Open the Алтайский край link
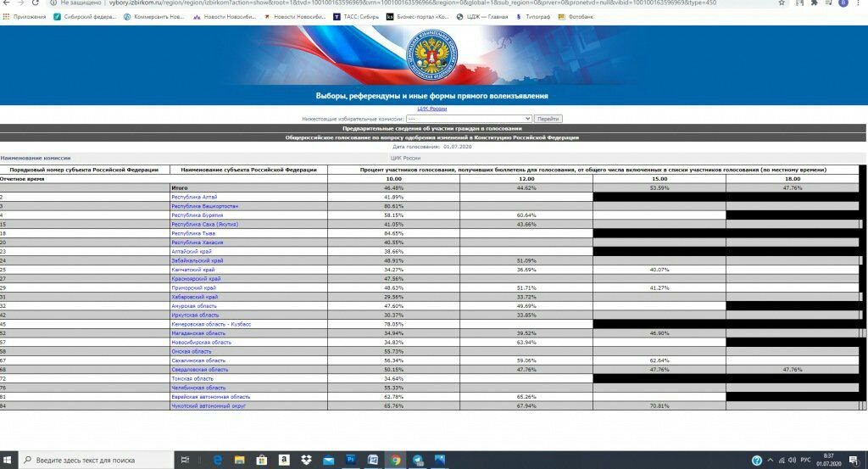The width and height of the screenshot is (868, 469). [x=192, y=251]
